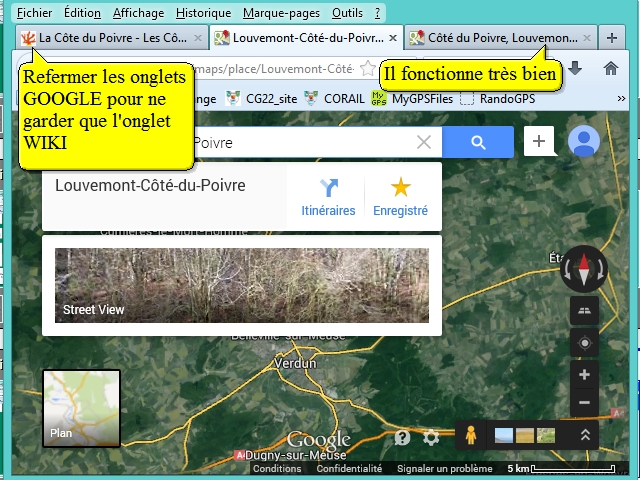The image size is (640, 480).
Task: Open the second imagery photo thumbnail
Action: pyautogui.click(x=524, y=436)
